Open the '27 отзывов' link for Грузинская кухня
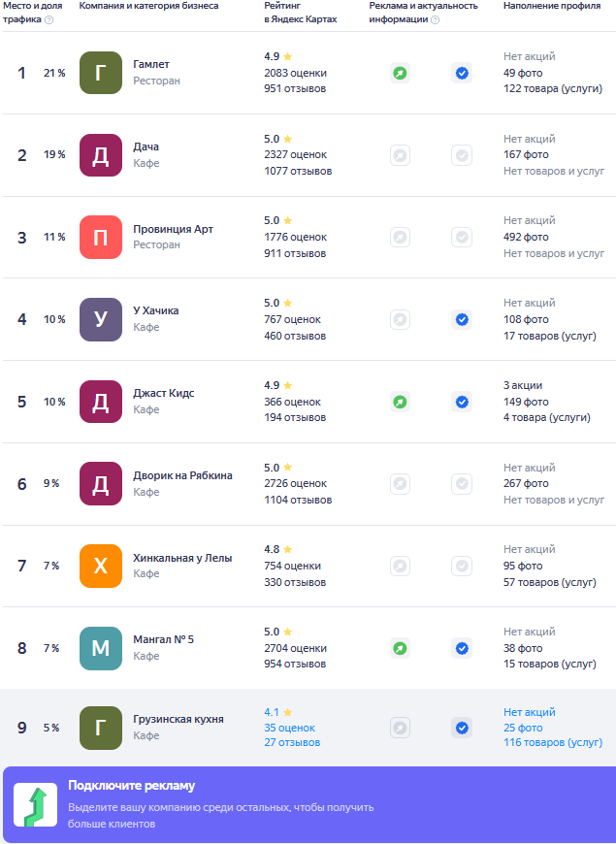 point(292,743)
